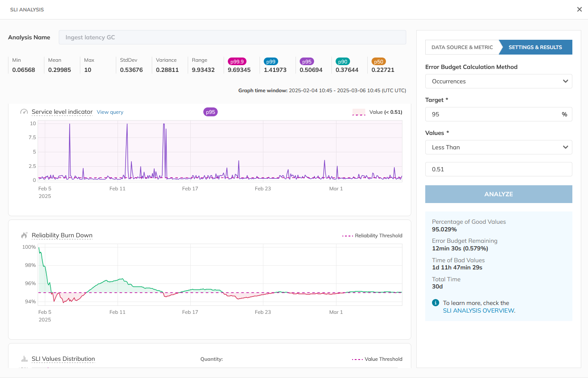Viewport: 588px width, 379px height.
Task: Close the SLI Analysis dialog
Action: click(x=579, y=9)
